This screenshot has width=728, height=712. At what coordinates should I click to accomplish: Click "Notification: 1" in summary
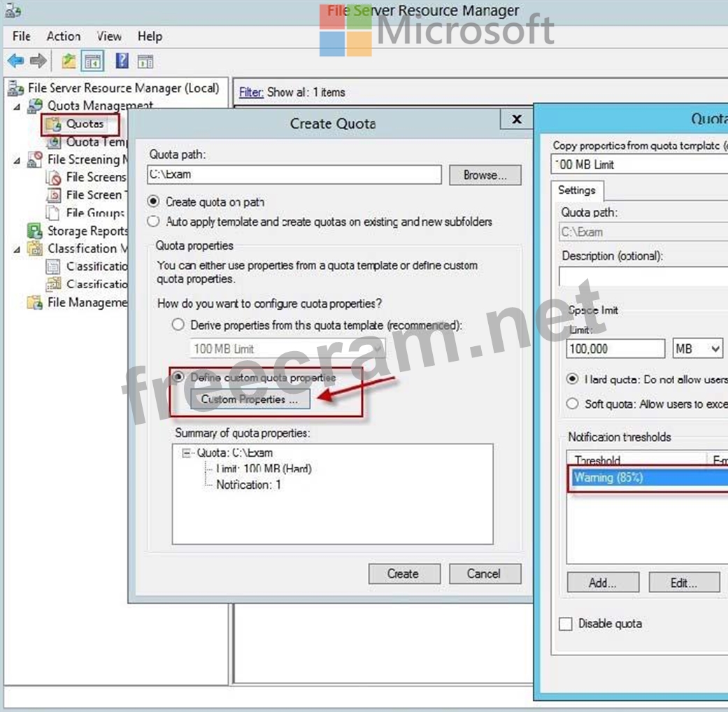click(x=248, y=485)
